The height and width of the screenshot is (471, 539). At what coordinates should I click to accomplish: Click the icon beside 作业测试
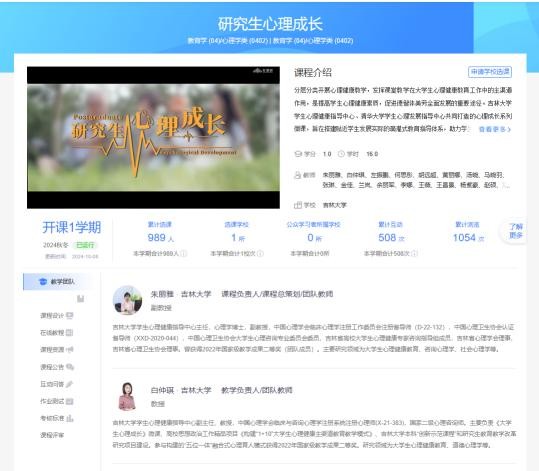tap(70, 401)
